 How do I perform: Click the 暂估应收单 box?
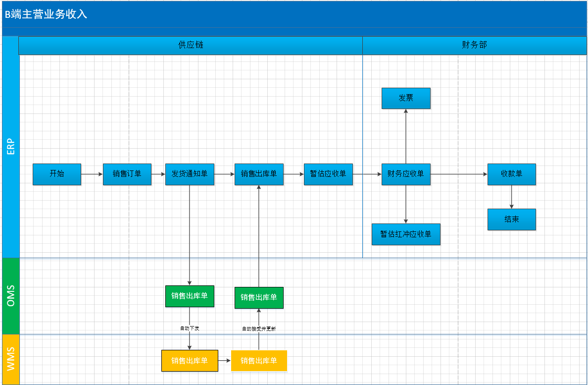pyautogui.click(x=329, y=174)
